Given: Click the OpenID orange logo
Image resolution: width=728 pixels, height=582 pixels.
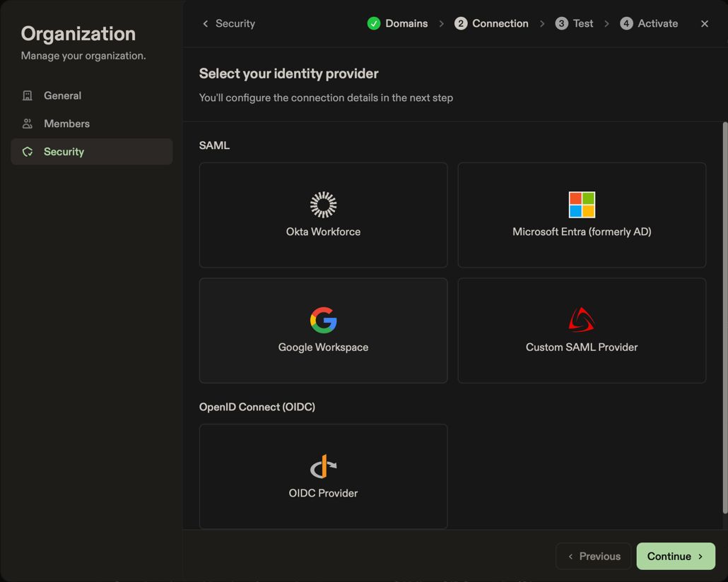Looking at the screenshot, I should [323, 466].
